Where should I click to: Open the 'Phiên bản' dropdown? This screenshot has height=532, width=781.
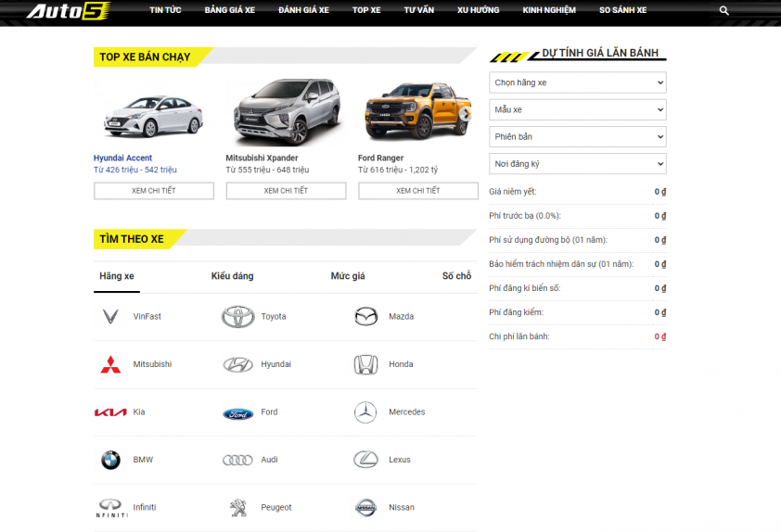(x=577, y=137)
